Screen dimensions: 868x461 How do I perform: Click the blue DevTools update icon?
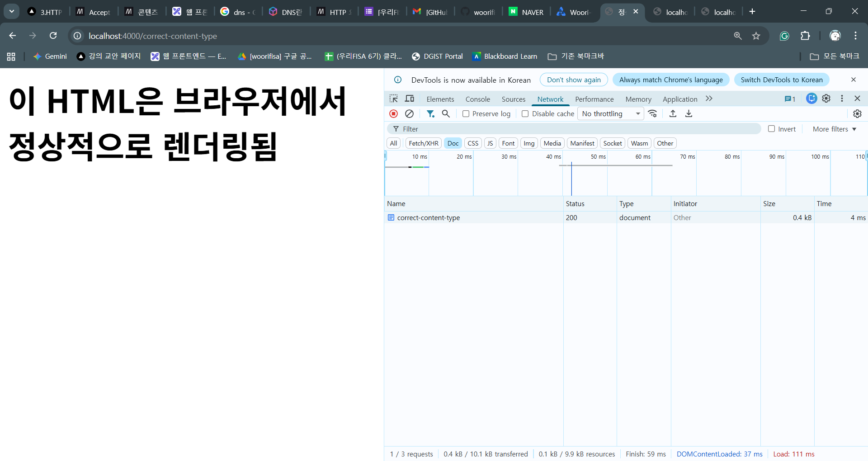(x=811, y=99)
